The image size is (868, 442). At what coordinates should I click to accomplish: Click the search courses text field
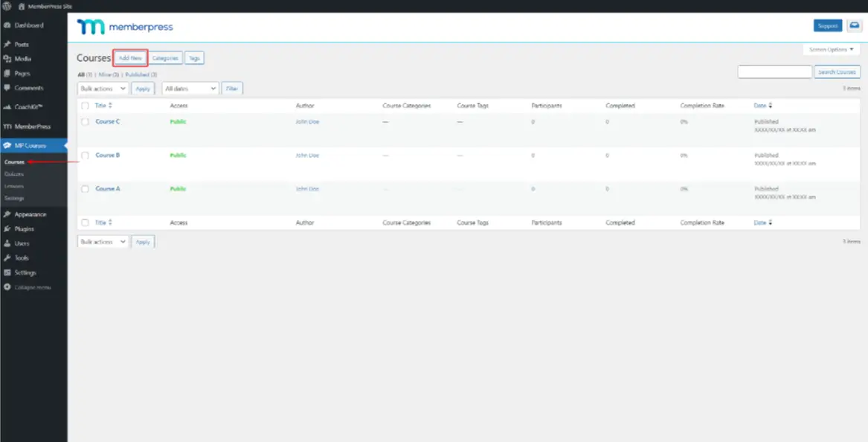(774, 72)
